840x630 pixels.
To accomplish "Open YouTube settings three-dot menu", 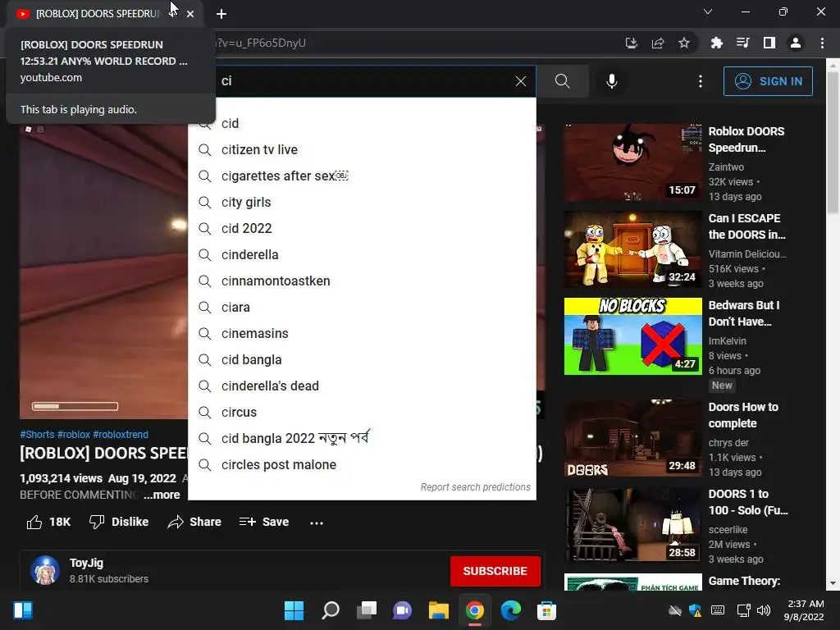I will click(x=701, y=81).
